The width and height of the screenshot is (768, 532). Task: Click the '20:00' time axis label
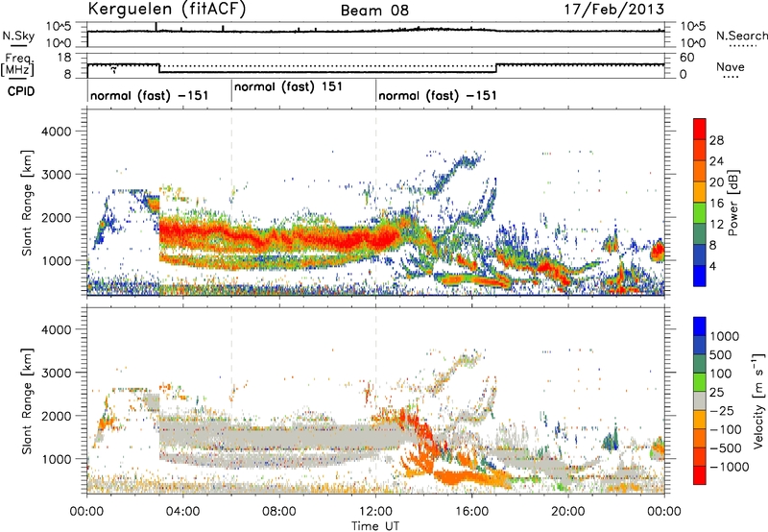tap(567, 512)
